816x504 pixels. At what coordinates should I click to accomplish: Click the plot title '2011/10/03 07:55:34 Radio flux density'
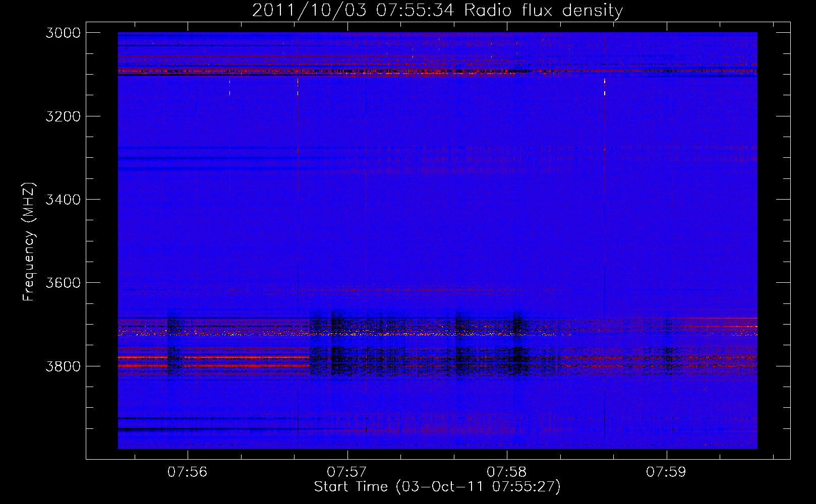click(437, 10)
